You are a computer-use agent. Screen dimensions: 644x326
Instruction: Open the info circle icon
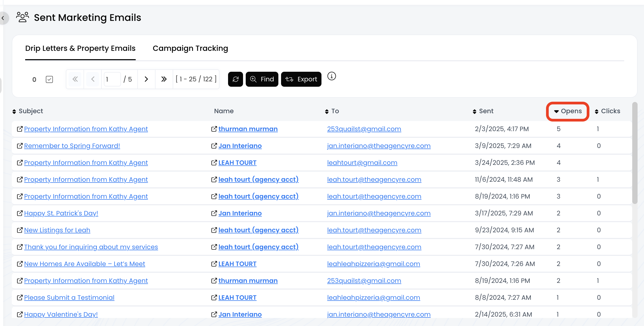[331, 76]
